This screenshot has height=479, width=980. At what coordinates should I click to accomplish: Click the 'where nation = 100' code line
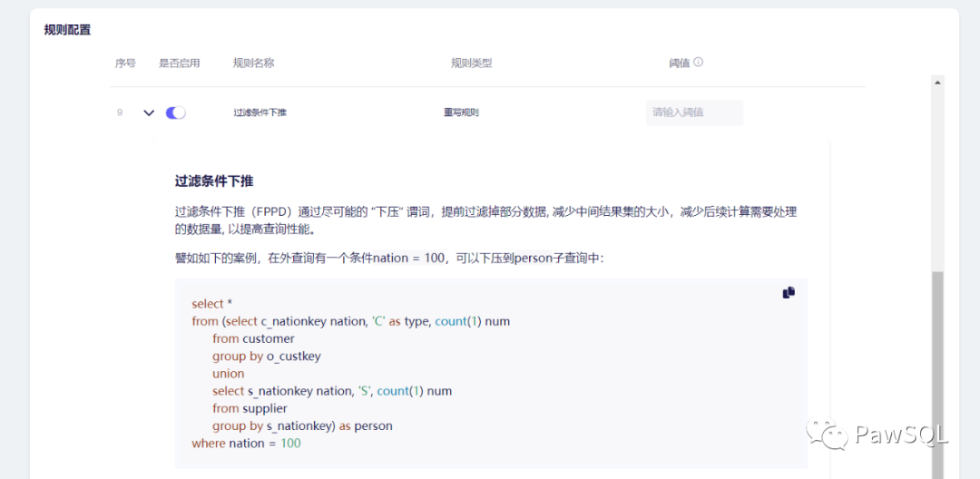point(246,444)
